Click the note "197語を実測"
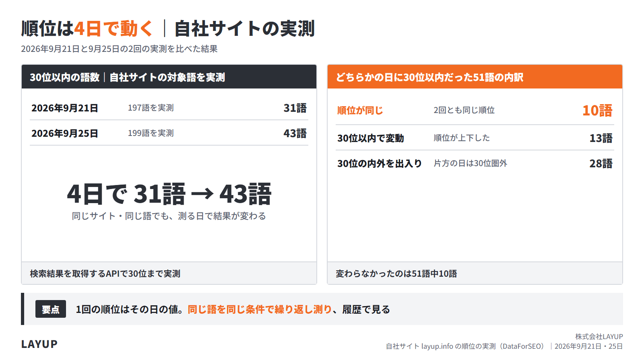Image resolution: width=644 pixels, height=362 pixels. click(151, 108)
